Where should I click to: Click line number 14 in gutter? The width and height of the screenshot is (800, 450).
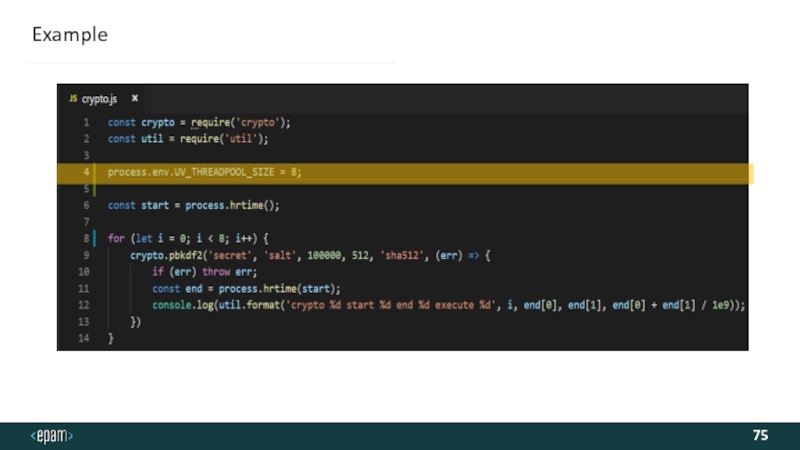tap(84, 340)
